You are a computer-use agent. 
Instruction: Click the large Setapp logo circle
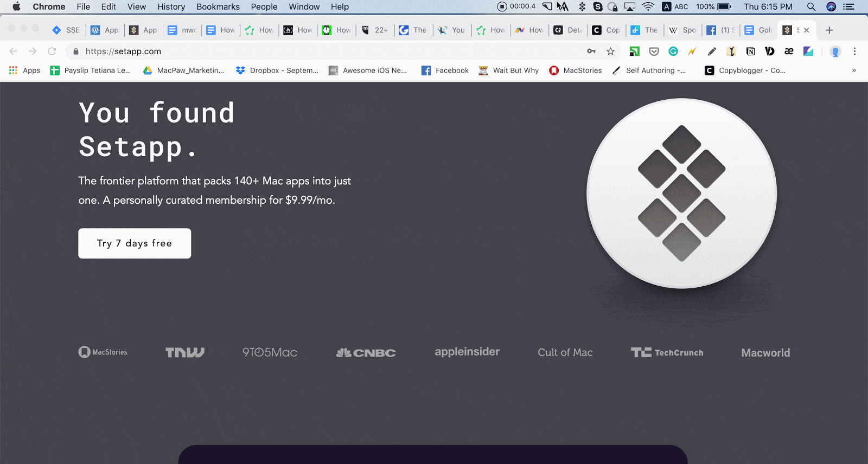pos(681,194)
